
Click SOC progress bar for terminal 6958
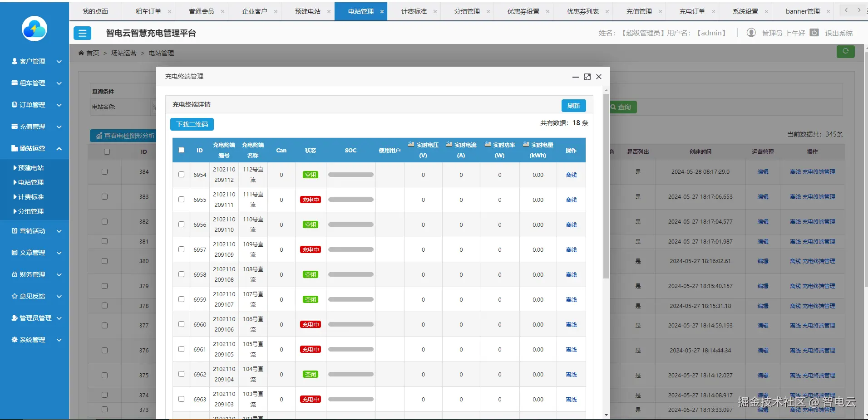point(350,274)
